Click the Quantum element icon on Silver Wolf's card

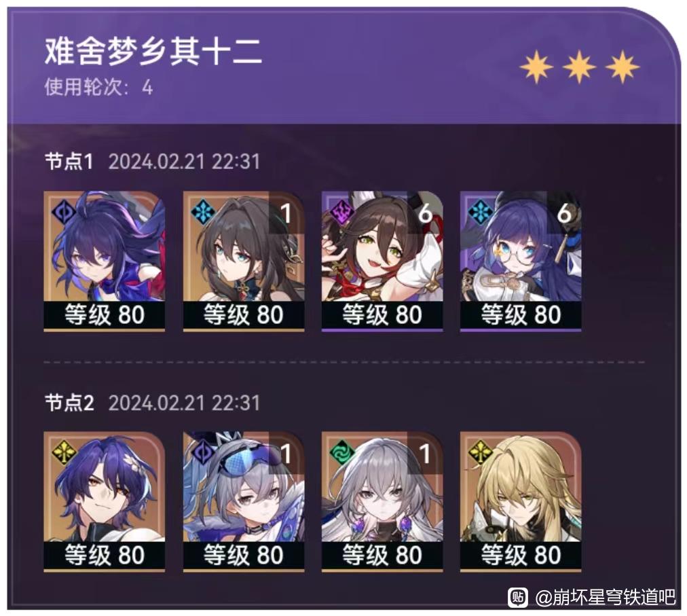point(203,452)
